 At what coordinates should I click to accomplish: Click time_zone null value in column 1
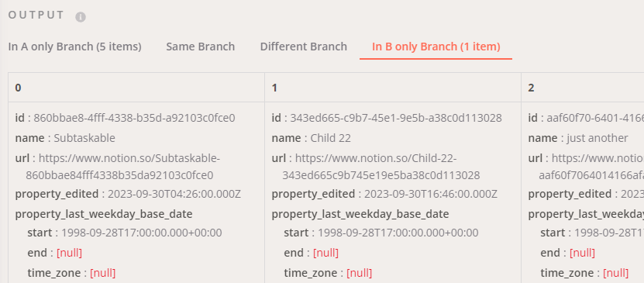click(x=360, y=273)
